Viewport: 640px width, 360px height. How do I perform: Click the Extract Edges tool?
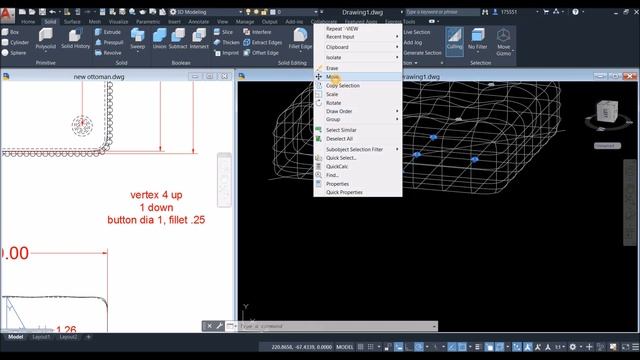pyautogui.click(x=262, y=42)
